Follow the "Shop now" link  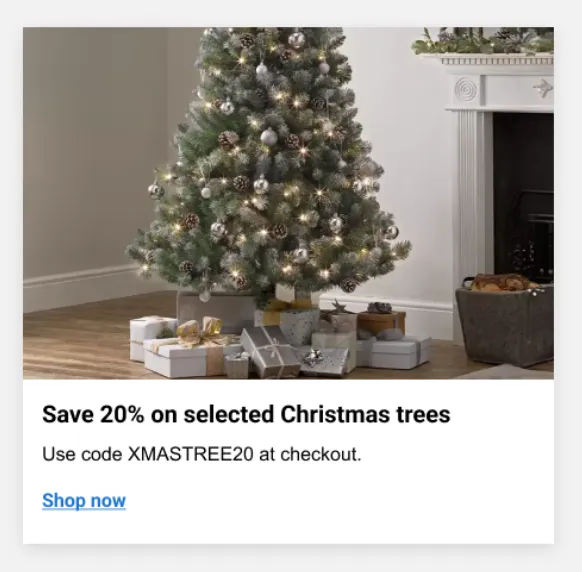(84, 500)
